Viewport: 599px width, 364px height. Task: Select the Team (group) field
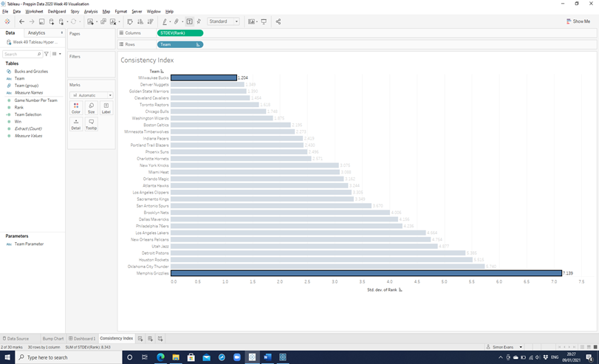point(27,86)
